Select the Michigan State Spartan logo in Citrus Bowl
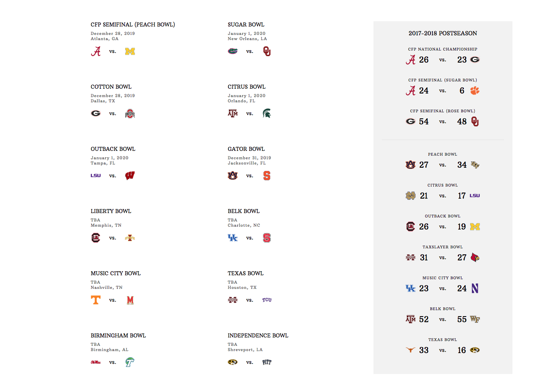Image resolution: width=557 pixels, height=392 pixels. tap(267, 114)
